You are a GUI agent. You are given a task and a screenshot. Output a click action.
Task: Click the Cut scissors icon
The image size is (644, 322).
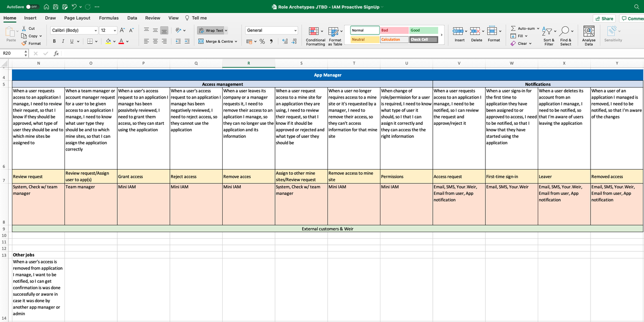tap(24, 29)
